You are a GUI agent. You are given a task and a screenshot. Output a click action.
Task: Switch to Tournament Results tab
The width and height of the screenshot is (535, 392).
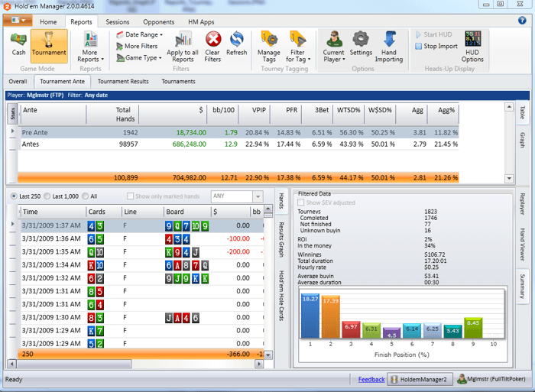(x=123, y=82)
